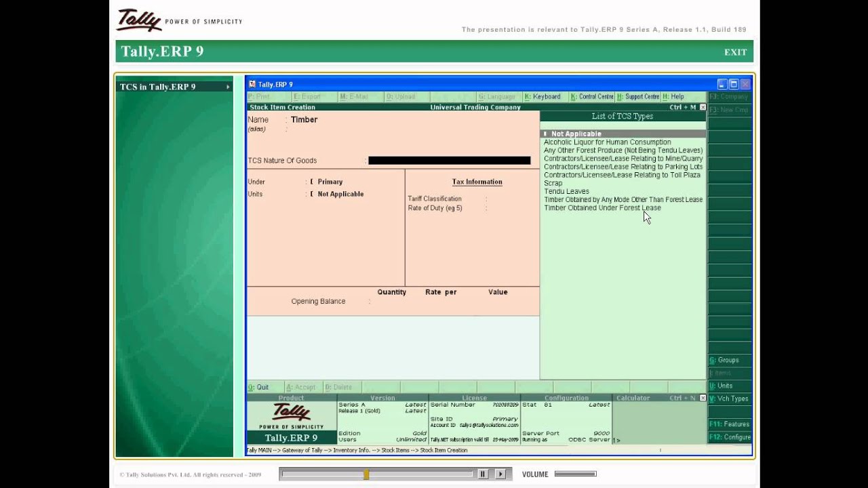Screen dimensions: 868x488
Task: Open F11: Features
Action: (729, 424)
